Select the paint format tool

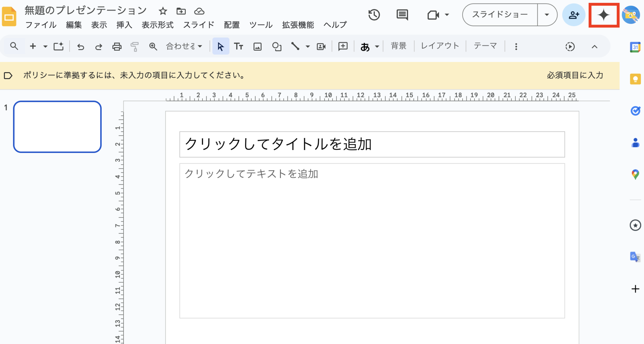point(135,46)
